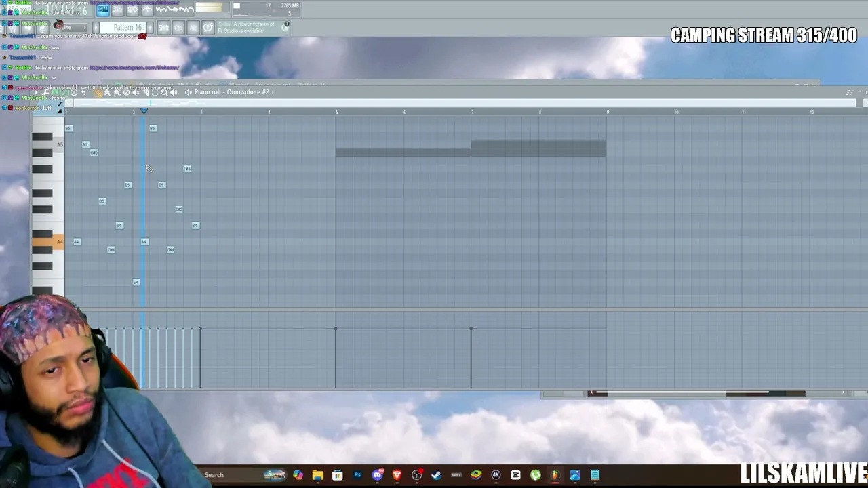Select the D5 note in the grid
The width and height of the screenshot is (868, 488).
tap(102, 201)
